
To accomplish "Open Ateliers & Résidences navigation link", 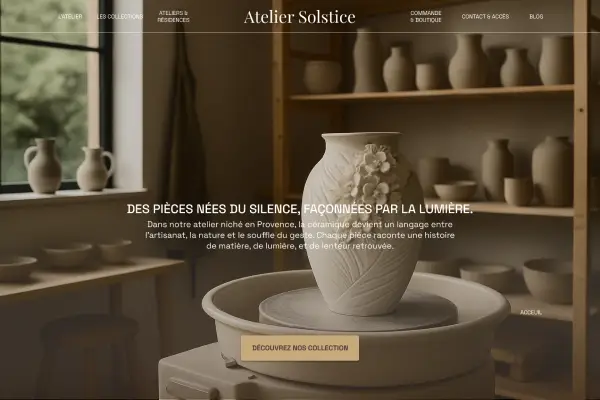I will (x=173, y=16).
